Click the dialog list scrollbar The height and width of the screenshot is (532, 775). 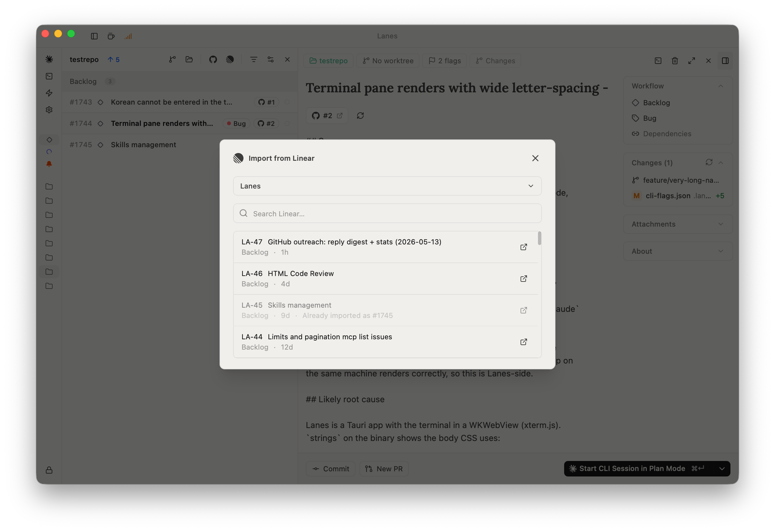click(x=539, y=238)
